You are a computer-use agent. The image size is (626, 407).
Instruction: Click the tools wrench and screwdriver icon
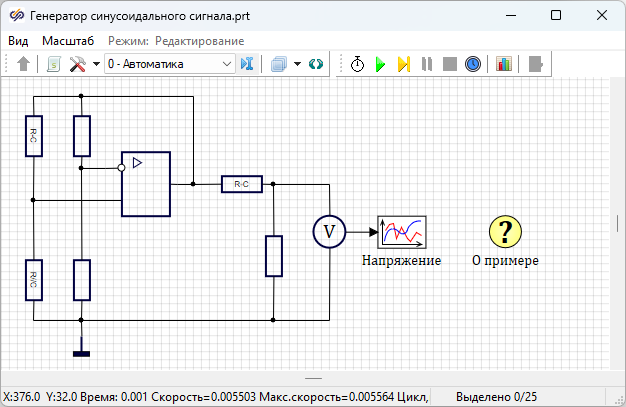click(78, 64)
